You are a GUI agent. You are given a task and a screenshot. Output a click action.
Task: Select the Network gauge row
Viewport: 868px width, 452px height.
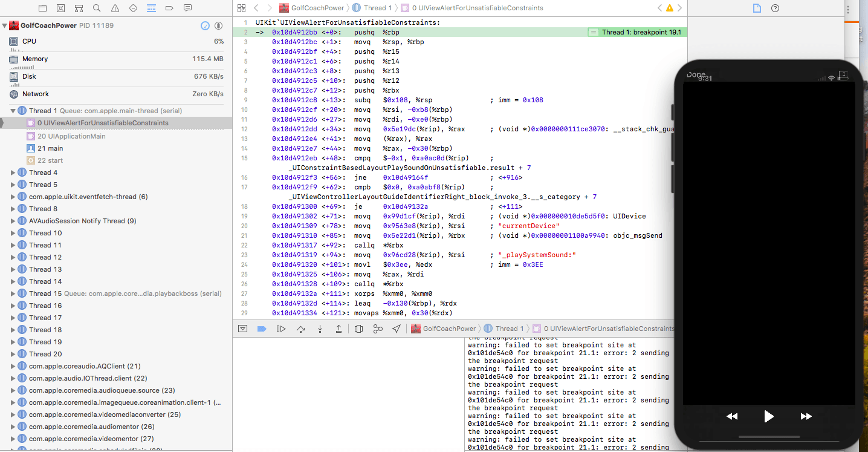point(116,94)
